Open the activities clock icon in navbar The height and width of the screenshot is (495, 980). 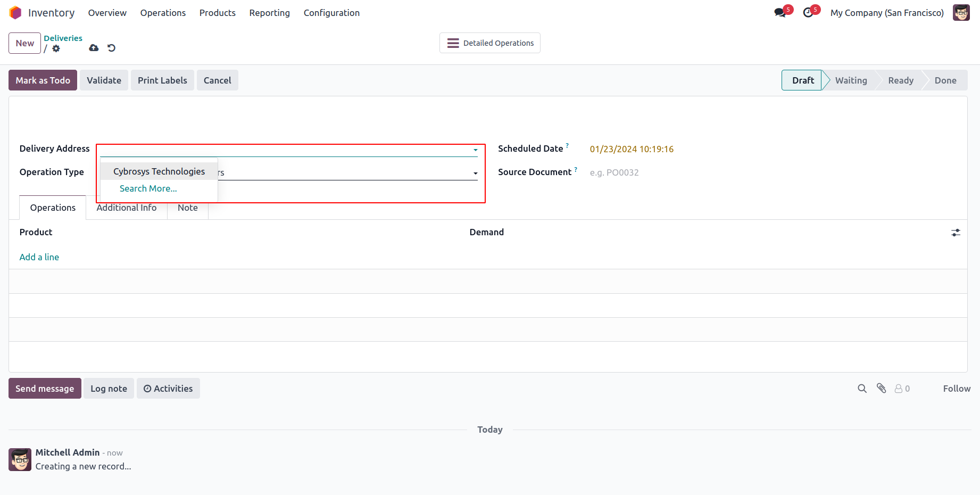[808, 13]
